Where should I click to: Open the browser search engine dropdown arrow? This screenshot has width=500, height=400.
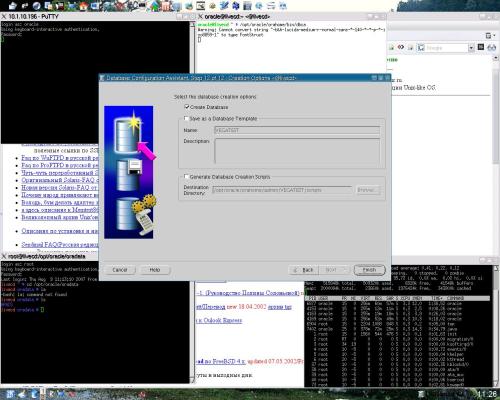coord(471,48)
